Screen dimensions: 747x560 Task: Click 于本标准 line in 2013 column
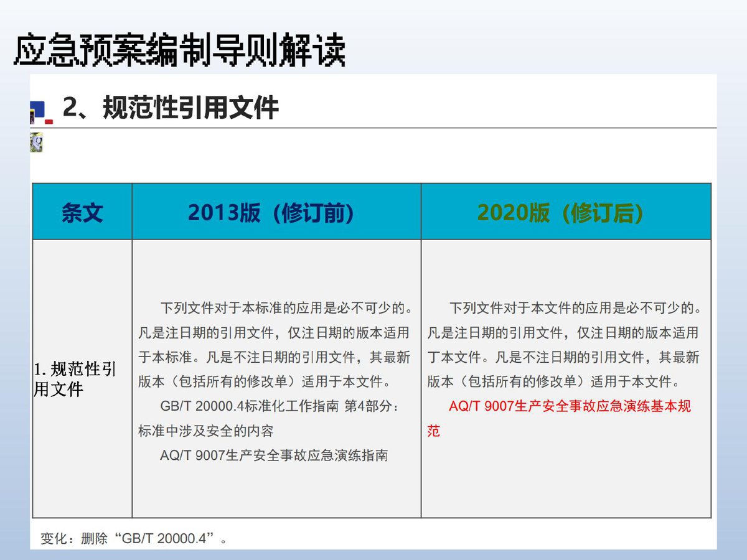pos(274,357)
